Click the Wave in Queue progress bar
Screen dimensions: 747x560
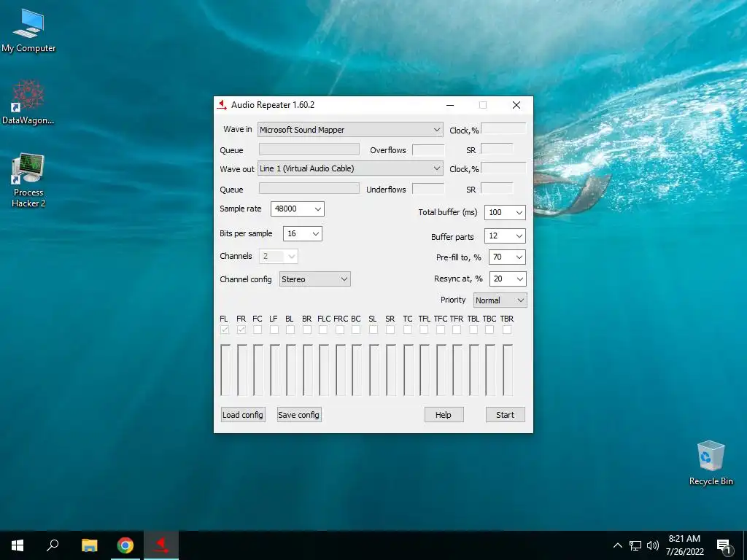[x=309, y=149]
